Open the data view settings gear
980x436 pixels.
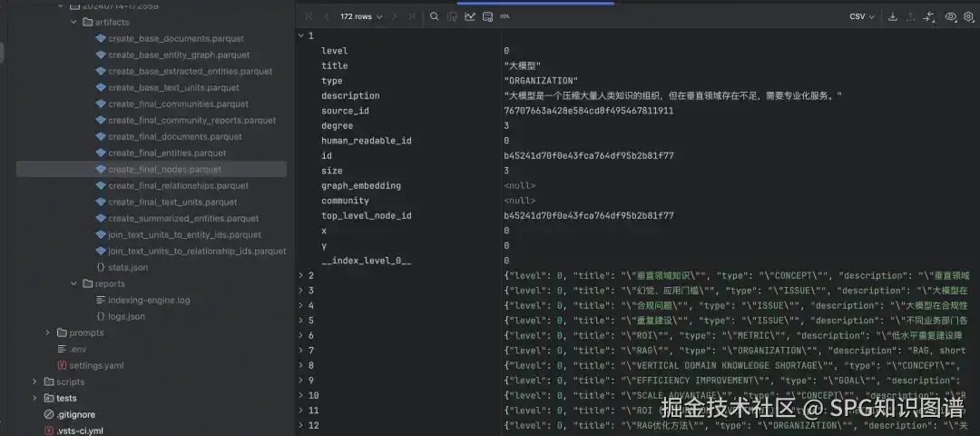point(969,17)
